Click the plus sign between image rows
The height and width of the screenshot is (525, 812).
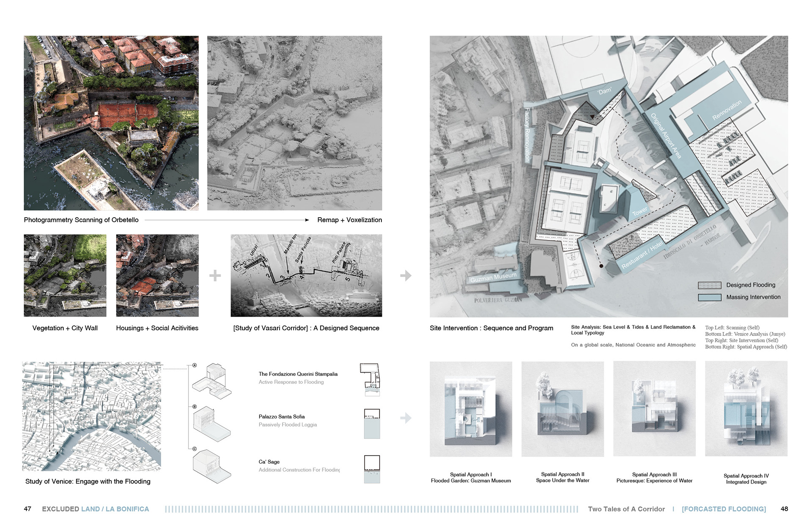215,276
